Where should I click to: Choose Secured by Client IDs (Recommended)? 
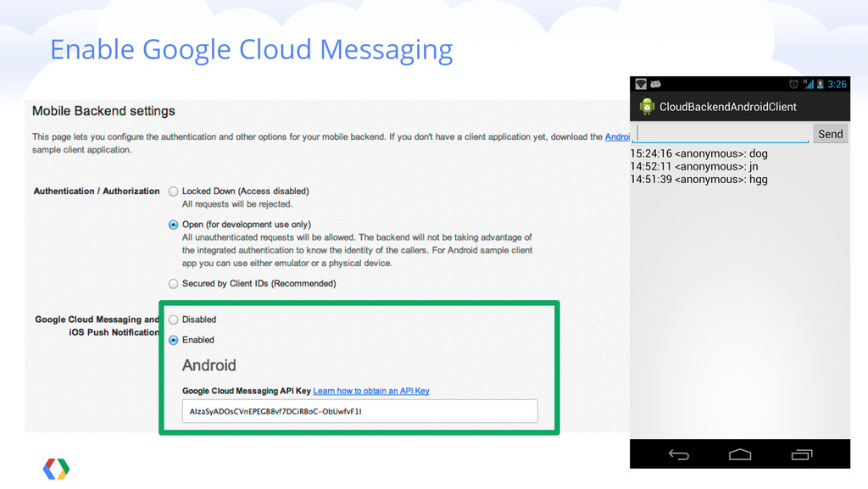tap(173, 284)
